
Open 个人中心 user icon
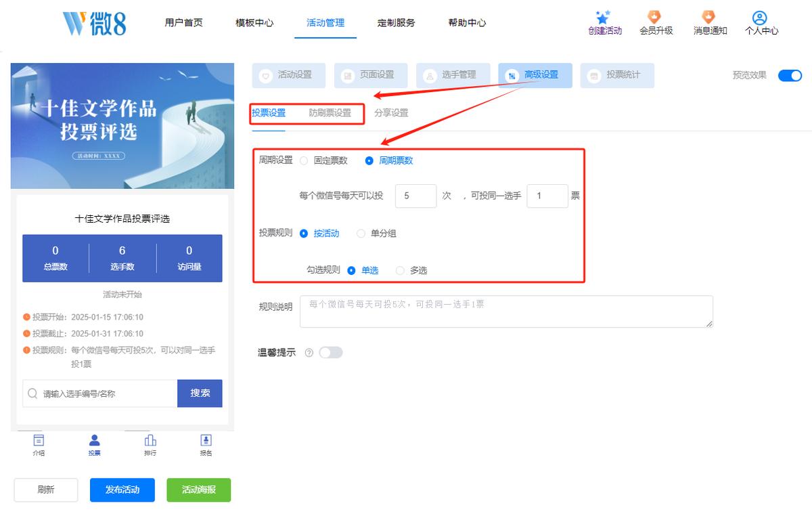tap(760, 18)
